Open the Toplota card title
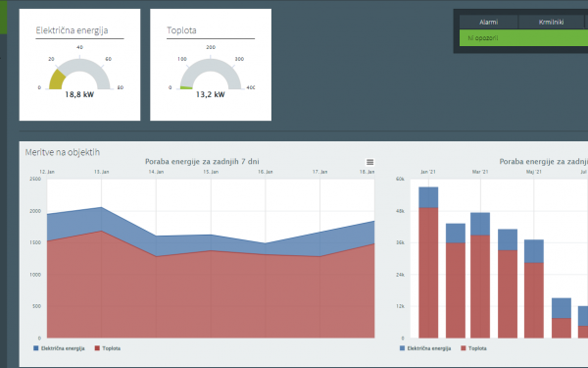Viewport: 588px width, 368px height. tap(181, 30)
